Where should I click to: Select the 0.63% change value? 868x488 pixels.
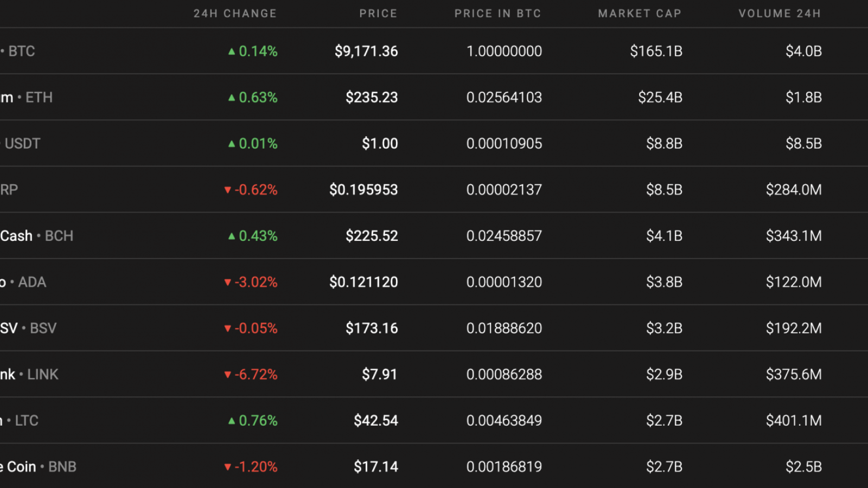258,97
